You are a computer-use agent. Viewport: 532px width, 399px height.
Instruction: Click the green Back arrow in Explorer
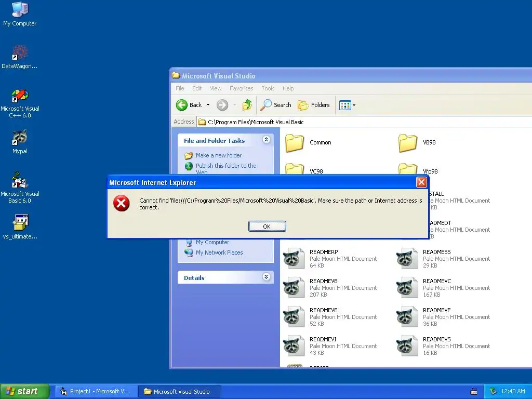pyautogui.click(x=182, y=105)
